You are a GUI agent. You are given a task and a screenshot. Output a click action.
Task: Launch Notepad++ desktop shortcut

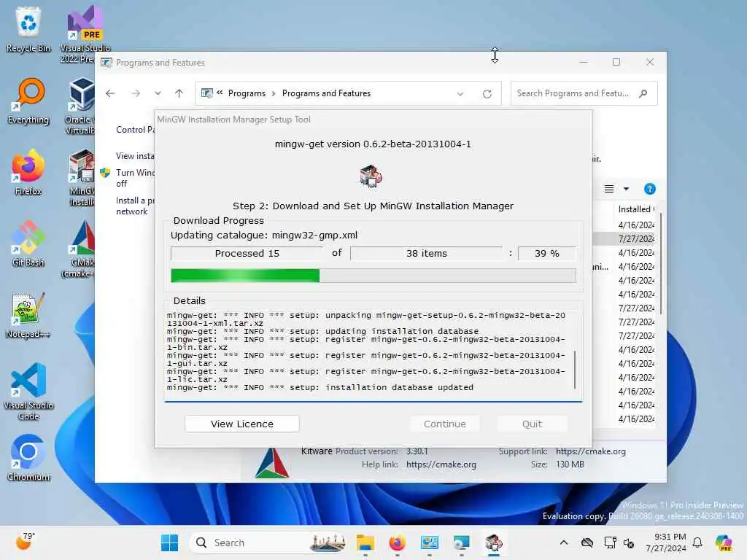pyautogui.click(x=28, y=315)
